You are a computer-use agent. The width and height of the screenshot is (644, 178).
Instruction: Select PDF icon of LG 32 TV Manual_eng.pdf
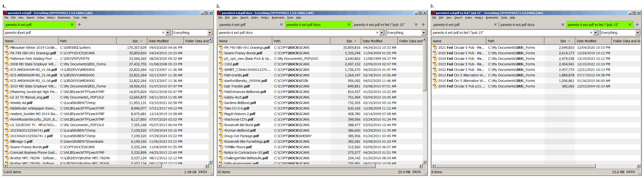coord(7,97)
